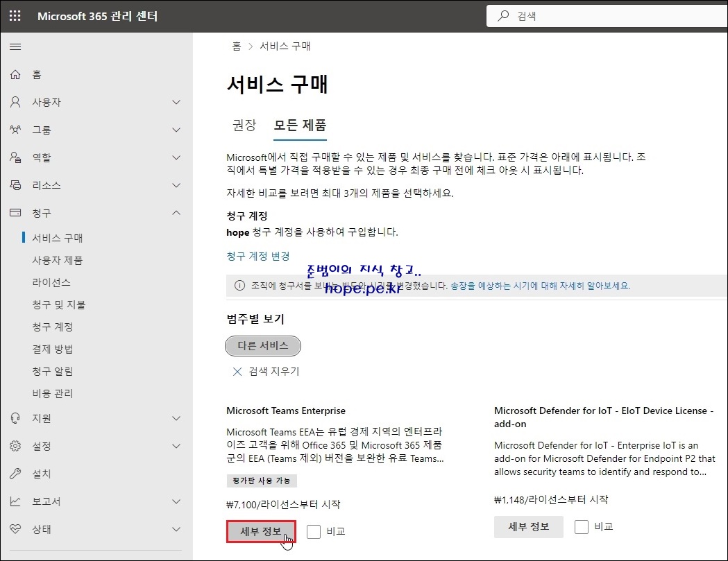Click the 보고서 chart icon

tap(15, 501)
